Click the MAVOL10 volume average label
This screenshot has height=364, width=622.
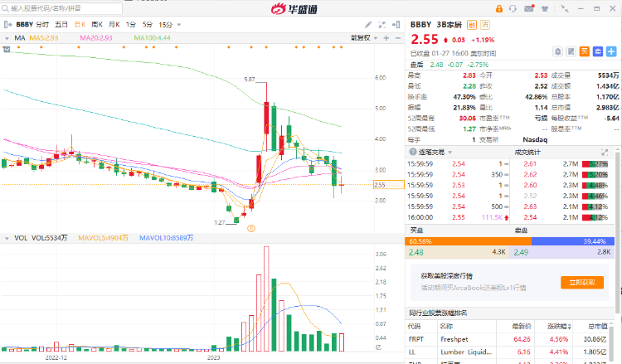166,238
